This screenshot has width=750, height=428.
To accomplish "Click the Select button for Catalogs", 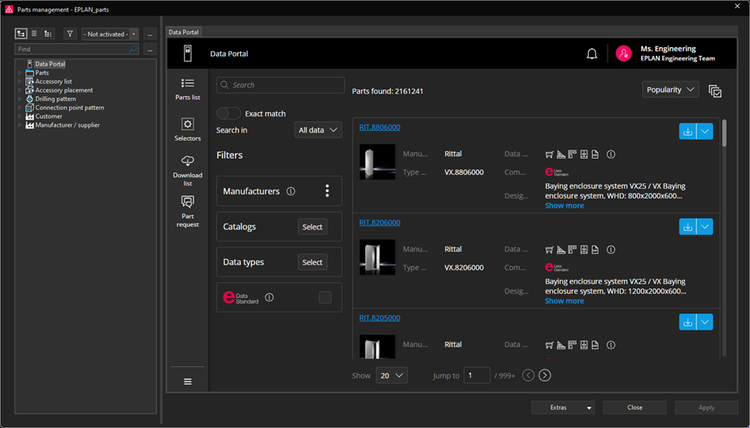I will point(313,227).
